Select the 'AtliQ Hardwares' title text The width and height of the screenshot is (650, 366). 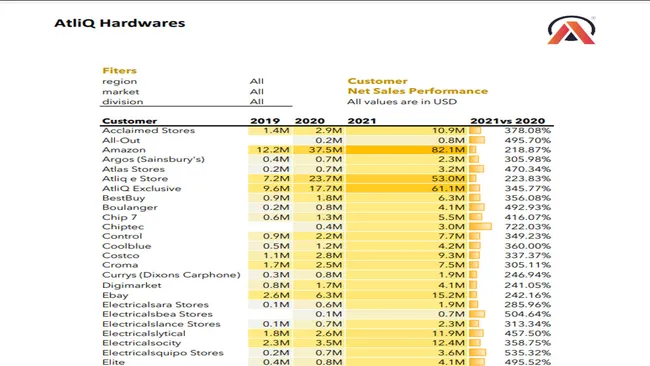tap(120, 23)
